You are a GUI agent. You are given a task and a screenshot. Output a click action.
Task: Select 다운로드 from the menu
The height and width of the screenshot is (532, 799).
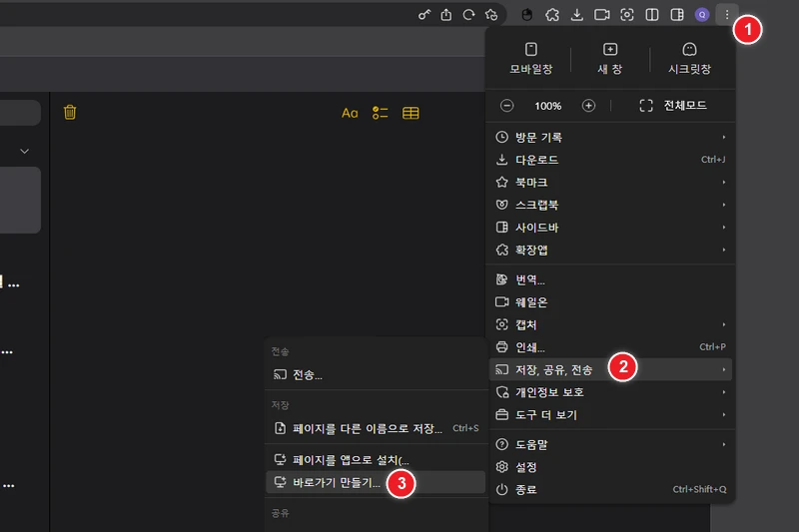(x=610, y=160)
